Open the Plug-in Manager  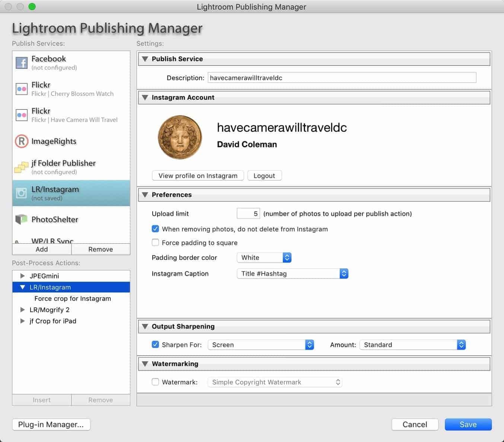(x=51, y=425)
